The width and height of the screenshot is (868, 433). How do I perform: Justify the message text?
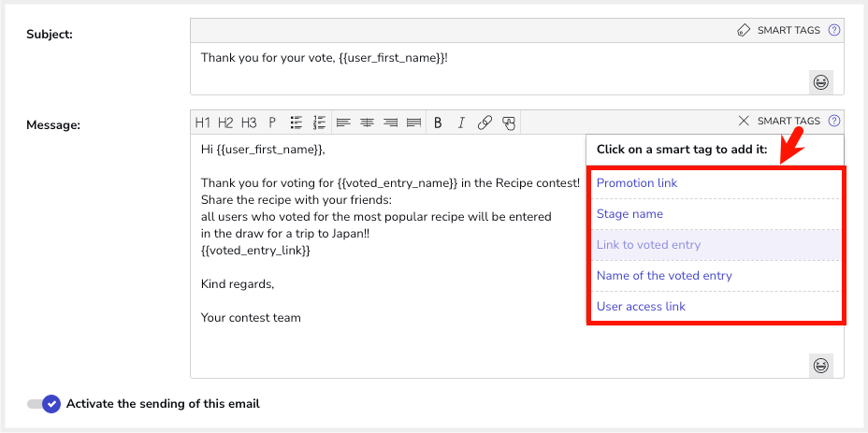click(413, 123)
